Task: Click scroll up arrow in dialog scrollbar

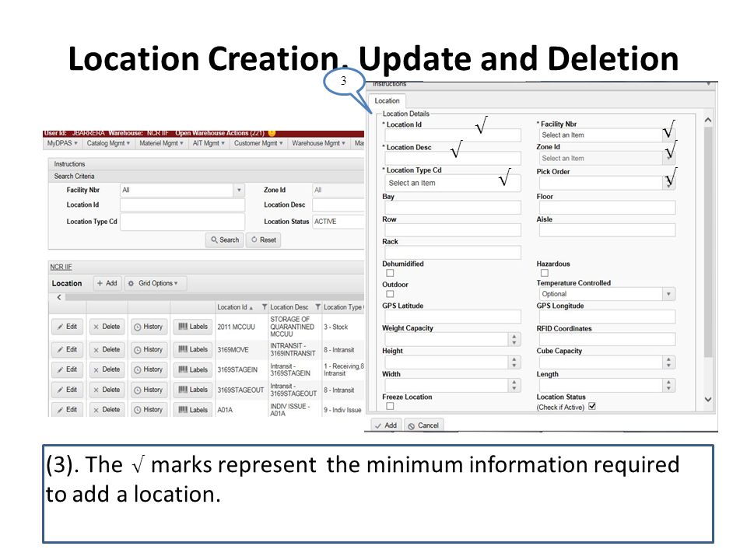Action: (x=708, y=120)
